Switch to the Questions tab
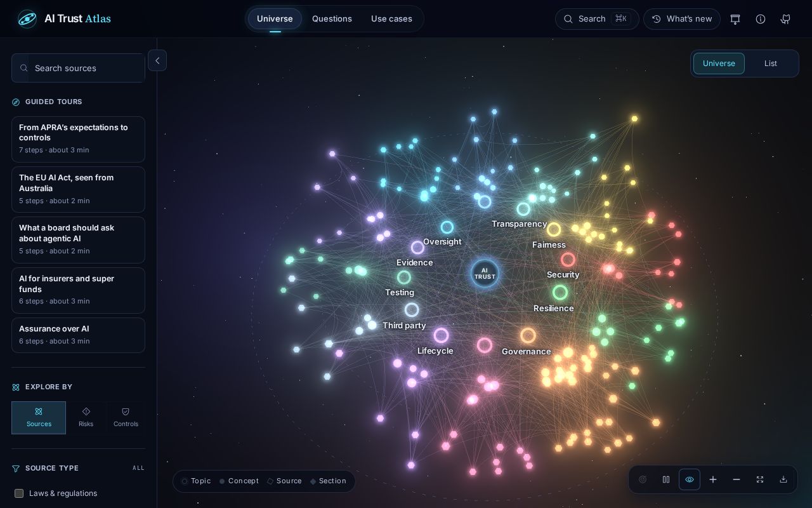 click(x=332, y=18)
